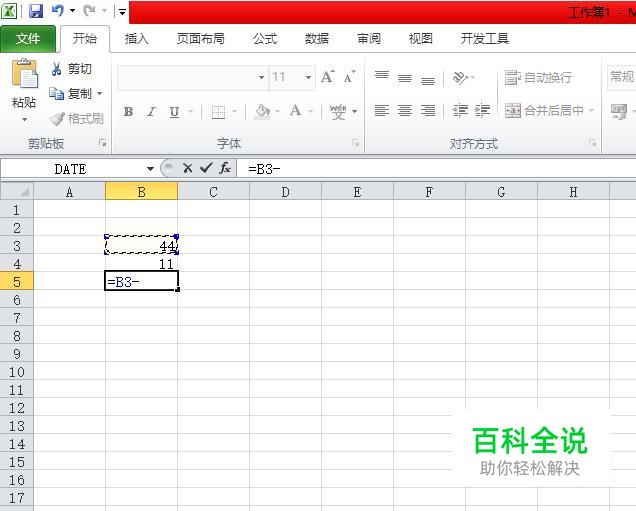
Task: Toggle Italic formatting
Action: point(152,112)
